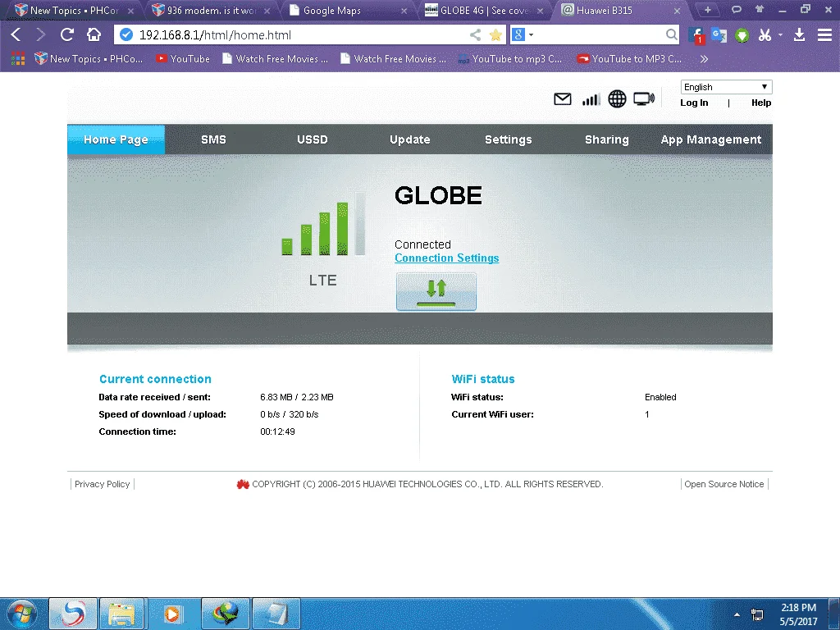This screenshot has height=630, width=840.
Task: Toggle the data connection arrows button
Action: pos(436,291)
